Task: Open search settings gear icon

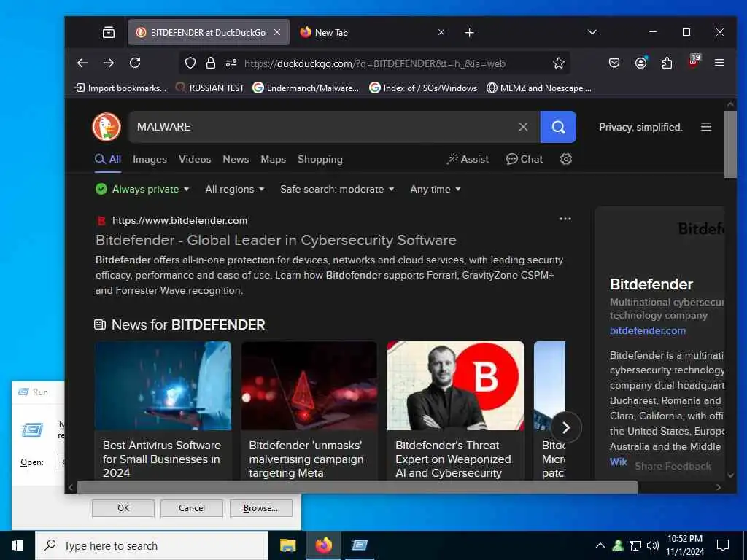Action: pos(566,159)
